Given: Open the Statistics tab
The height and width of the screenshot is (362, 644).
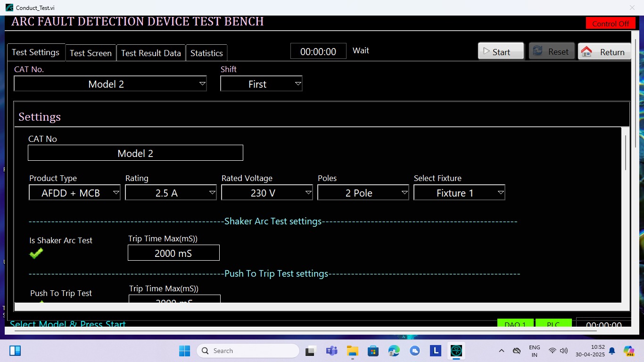Looking at the screenshot, I should tap(206, 53).
